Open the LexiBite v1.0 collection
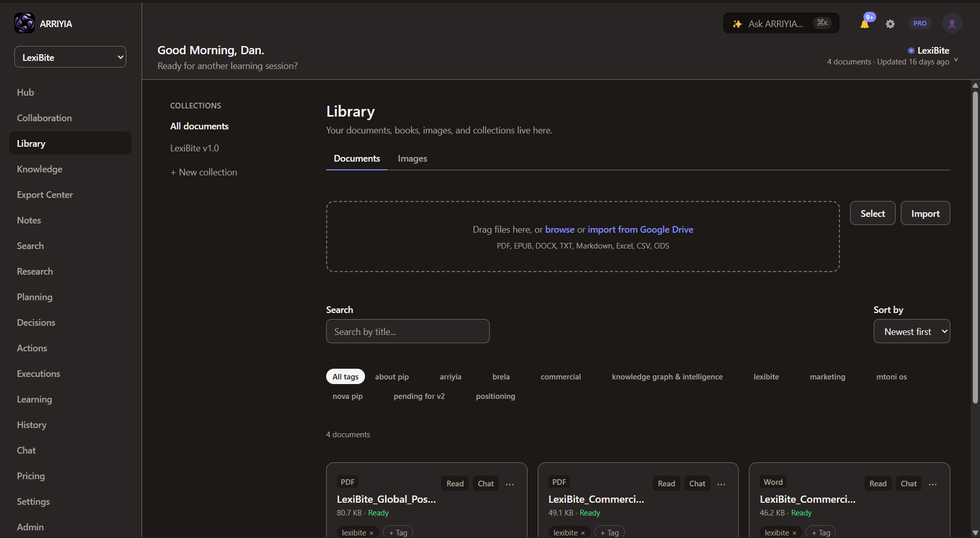Screen dimensions: 980x538 tap(194, 148)
